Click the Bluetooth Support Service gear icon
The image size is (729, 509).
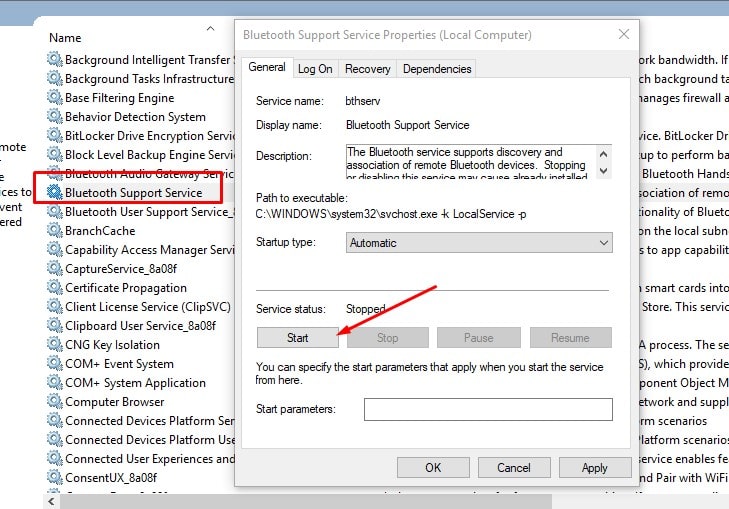[x=54, y=192]
